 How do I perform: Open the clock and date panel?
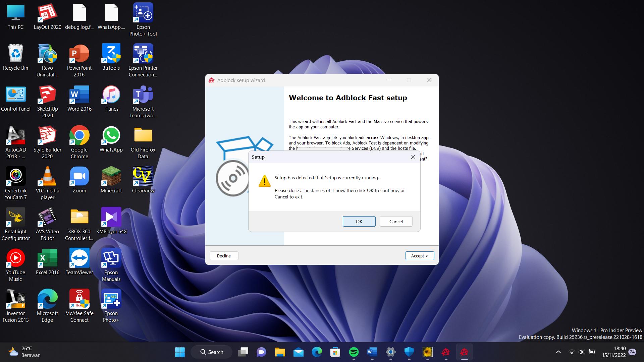614,352
